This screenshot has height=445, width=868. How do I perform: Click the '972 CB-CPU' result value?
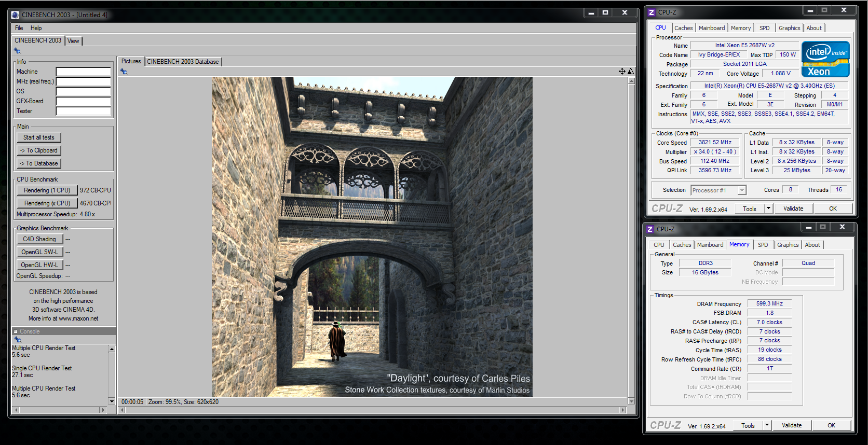tap(95, 190)
